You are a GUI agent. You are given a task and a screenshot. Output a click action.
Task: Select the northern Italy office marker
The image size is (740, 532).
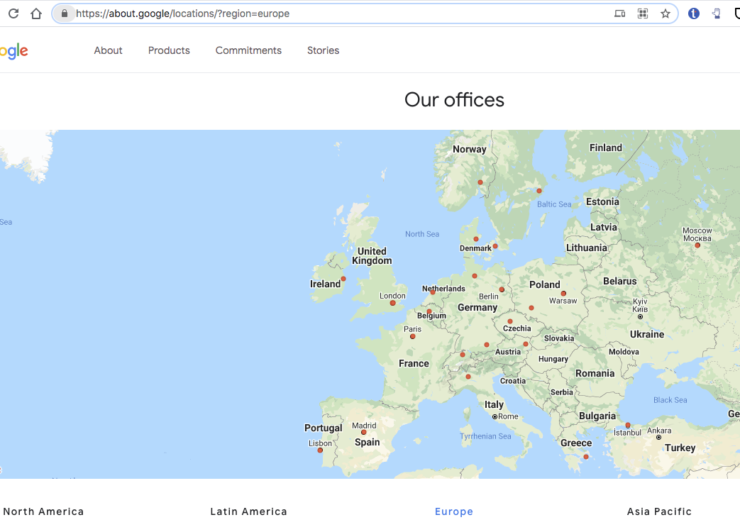coord(468,376)
